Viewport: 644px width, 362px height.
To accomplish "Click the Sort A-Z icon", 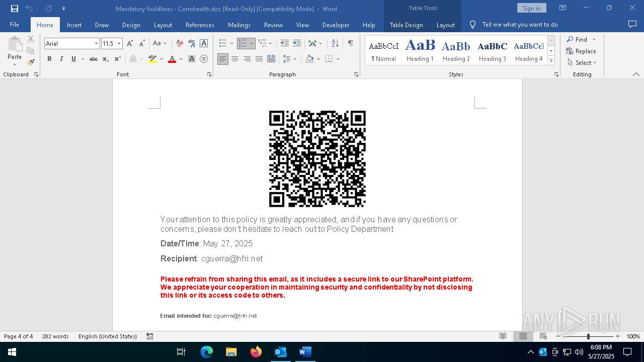I will click(335, 44).
